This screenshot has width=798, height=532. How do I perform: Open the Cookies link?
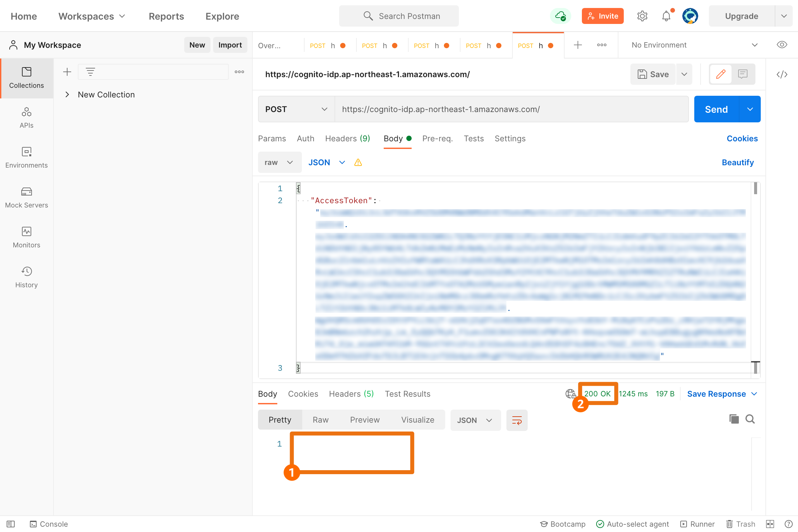point(742,138)
